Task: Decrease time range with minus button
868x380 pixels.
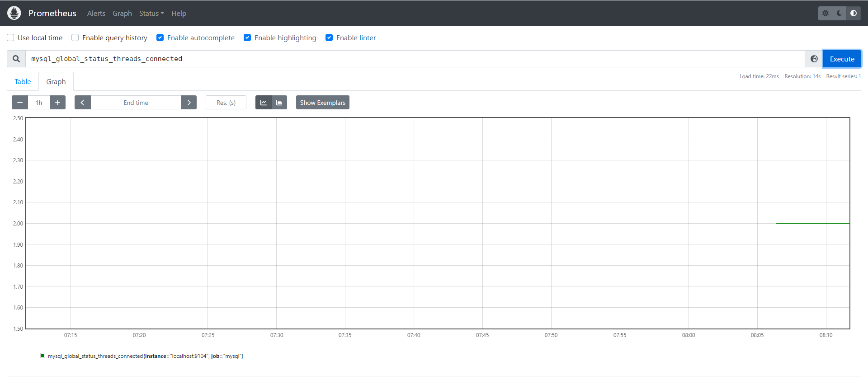Action: pos(20,103)
